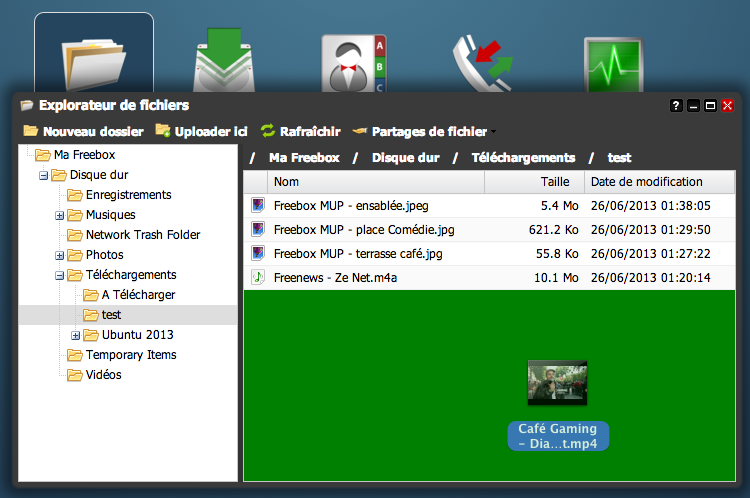Click image icon of ensablée.jpeg
Image resolution: width=750 pixels, height=498 pixels.
click(258, 205)
